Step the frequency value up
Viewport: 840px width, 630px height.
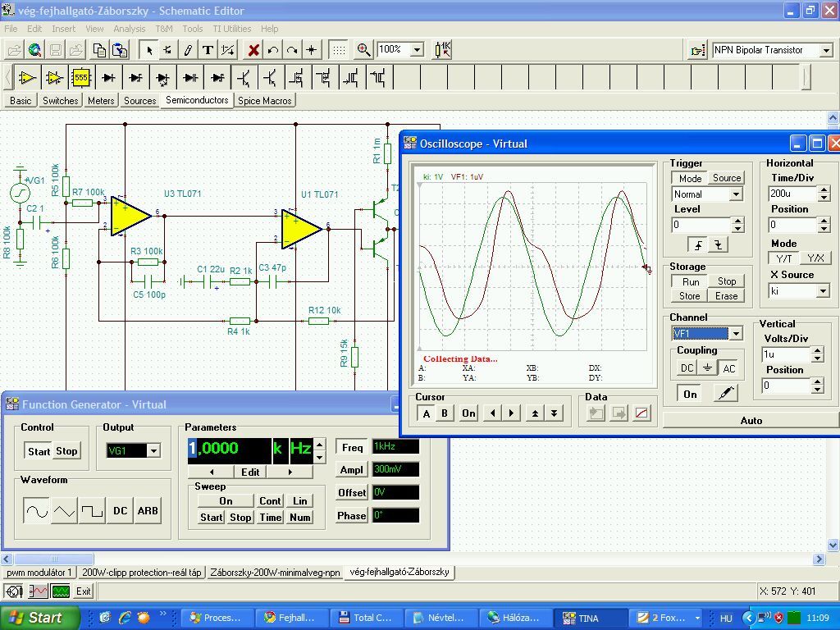[x=320, y=445]
